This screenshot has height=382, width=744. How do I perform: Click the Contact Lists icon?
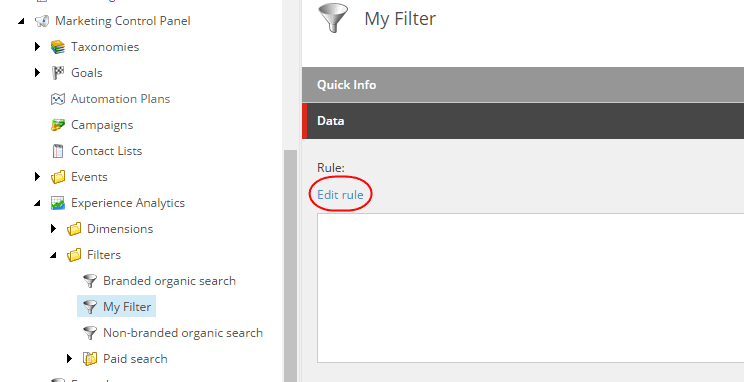pyautogui.click(x=57, y=151)
